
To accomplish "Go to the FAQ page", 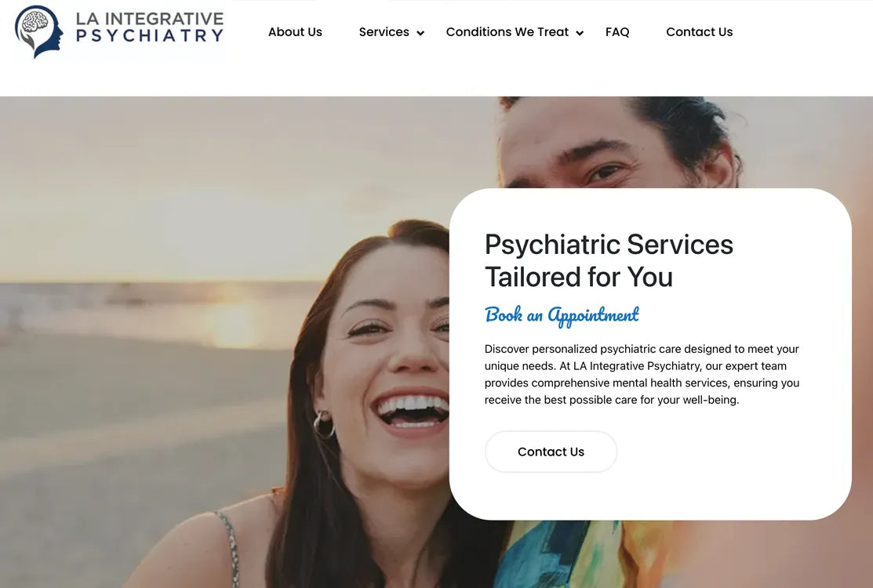I will [617, 32].
